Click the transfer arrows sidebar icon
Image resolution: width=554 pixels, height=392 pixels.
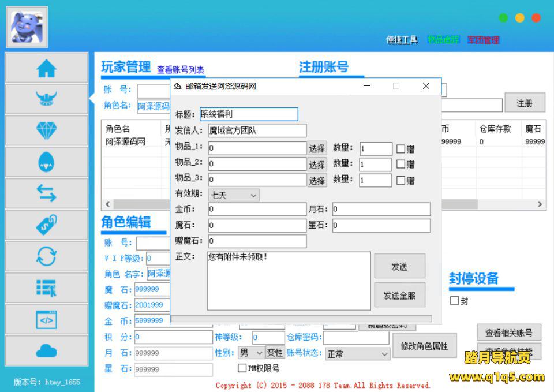tap(47, 193)
